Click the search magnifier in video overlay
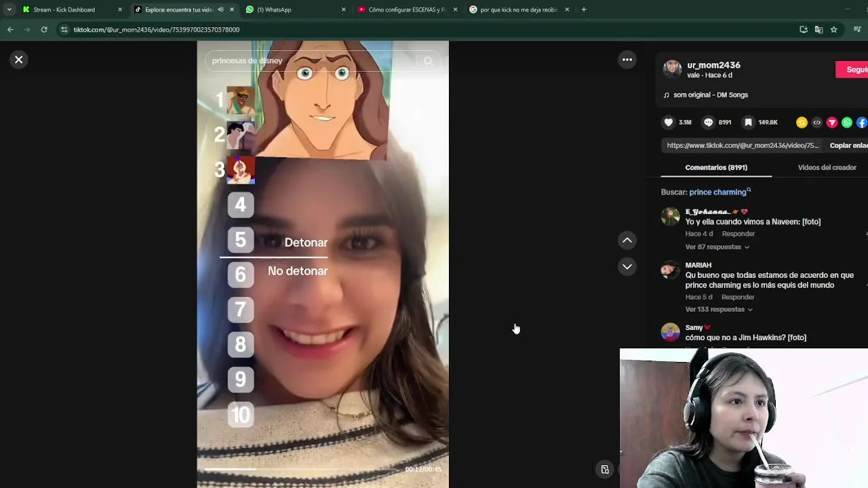Screen dimensions: 868x488 [x=428, y=61]
